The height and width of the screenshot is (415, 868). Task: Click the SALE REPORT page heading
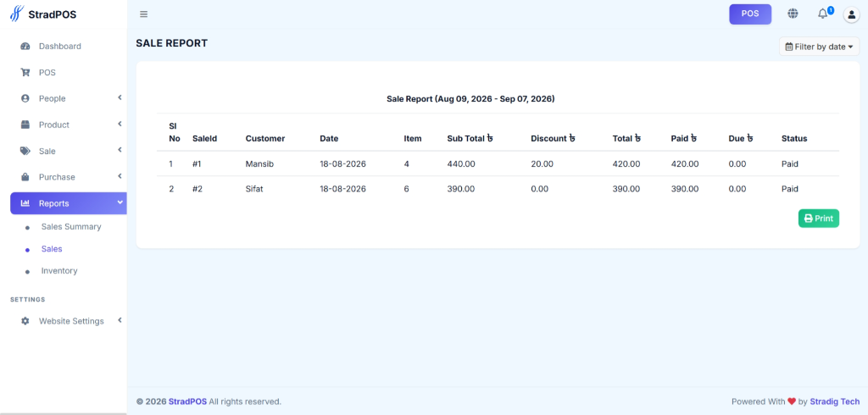(171, 43)
